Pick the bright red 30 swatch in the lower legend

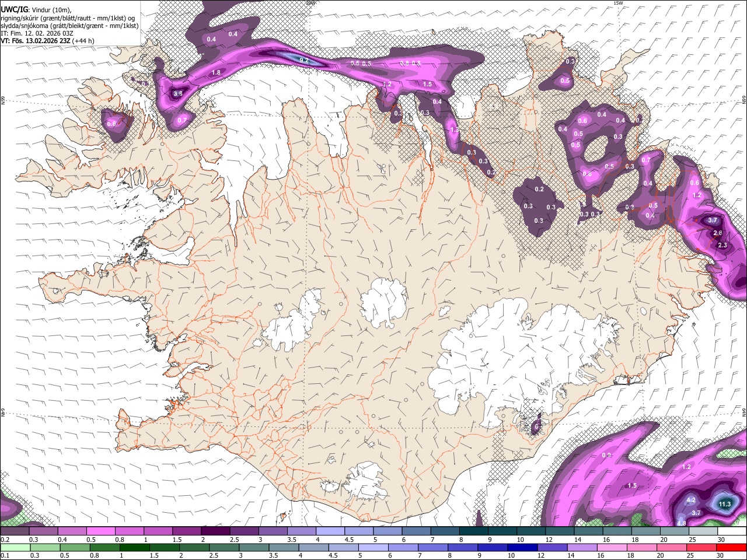tap(731, 547)
